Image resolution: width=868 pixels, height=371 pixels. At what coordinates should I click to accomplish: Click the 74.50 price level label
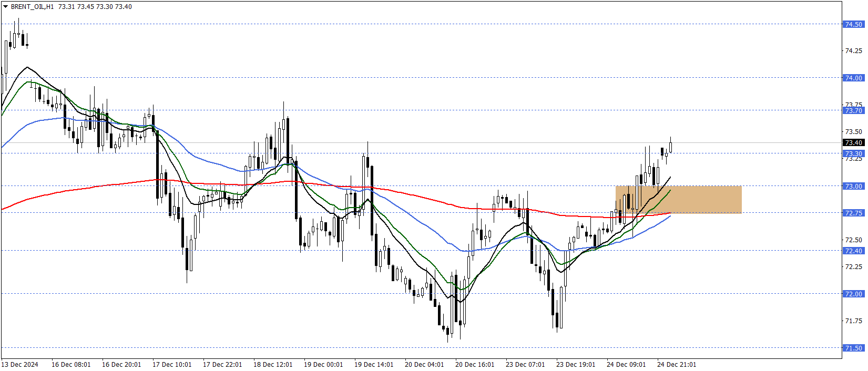point(853,24)
